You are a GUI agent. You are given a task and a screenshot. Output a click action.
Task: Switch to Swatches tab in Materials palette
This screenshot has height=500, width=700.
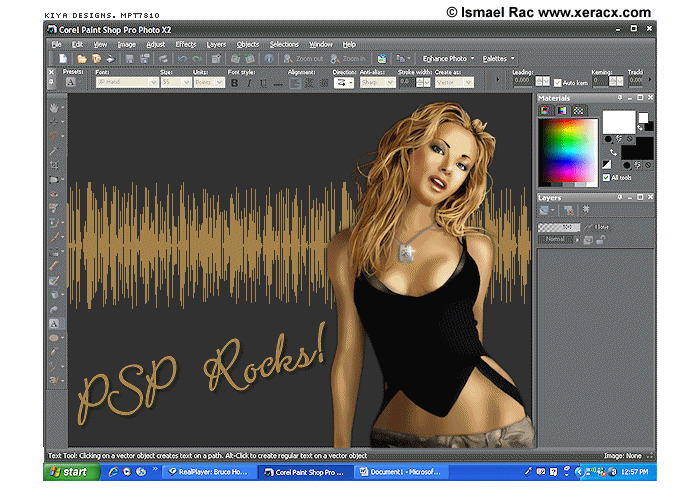coord(578,110)
